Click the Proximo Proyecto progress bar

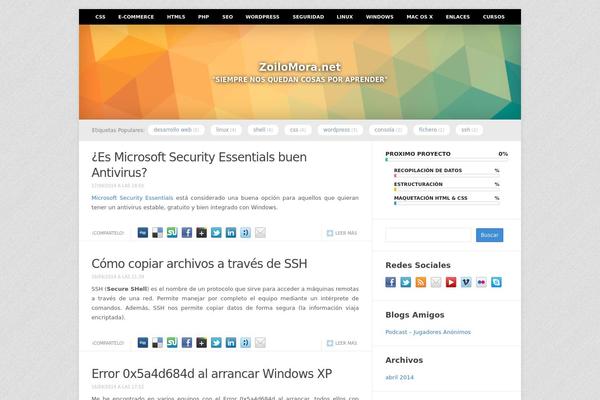[447, 160]
